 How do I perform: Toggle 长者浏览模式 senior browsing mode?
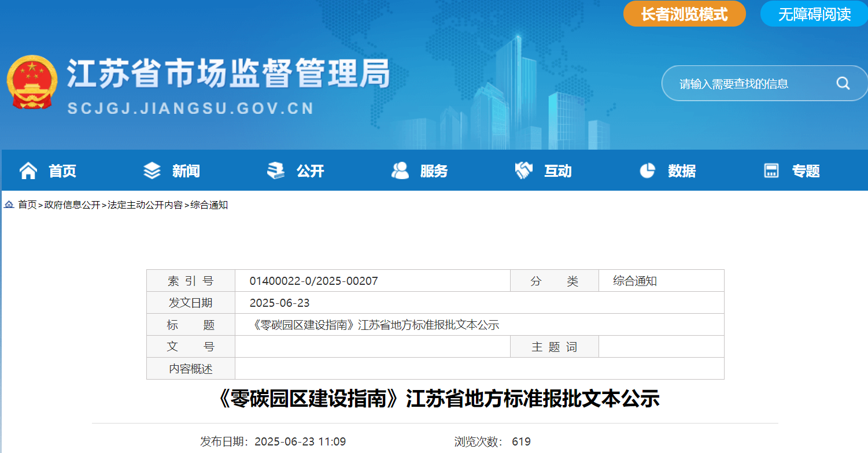pos(684,14)
